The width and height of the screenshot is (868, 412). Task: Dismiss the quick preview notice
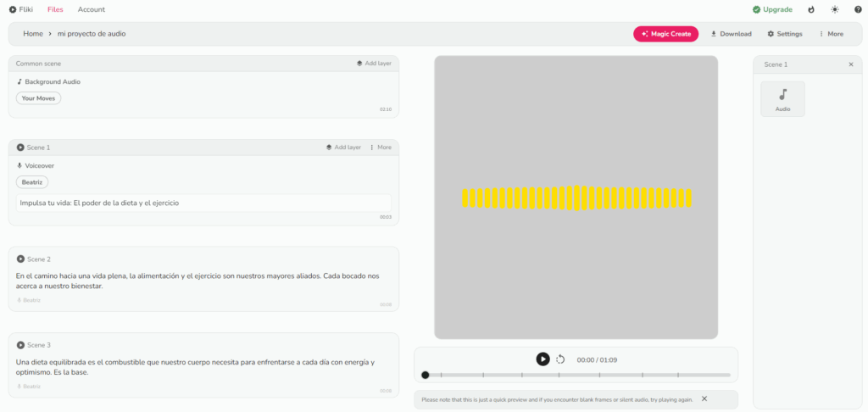point(704,398)
